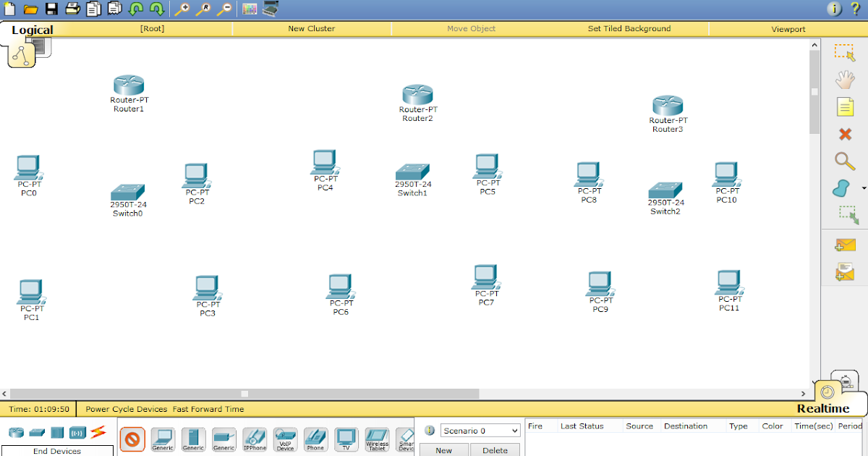Select the Move Layout hand tool
The width and height of the screenshot is (868, 456).
(x=845, y=80)
